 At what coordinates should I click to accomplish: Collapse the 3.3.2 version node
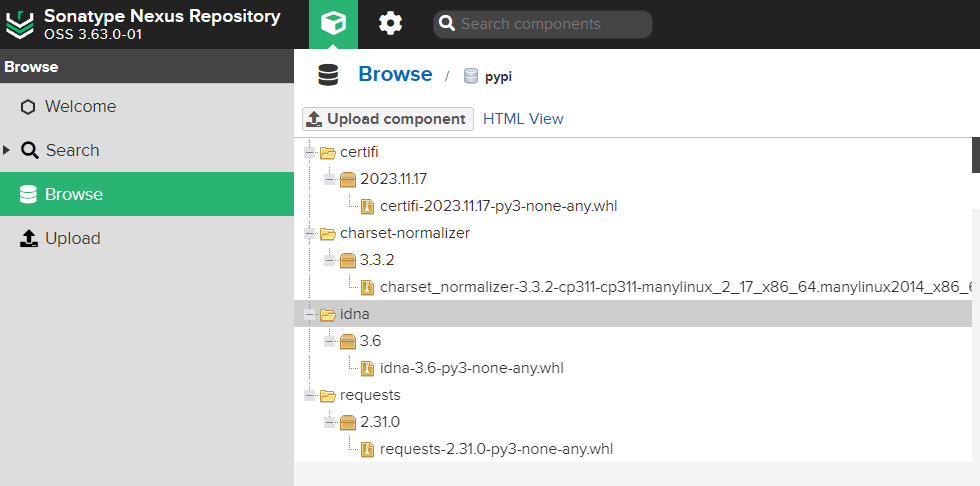click(x=330, y=260)
